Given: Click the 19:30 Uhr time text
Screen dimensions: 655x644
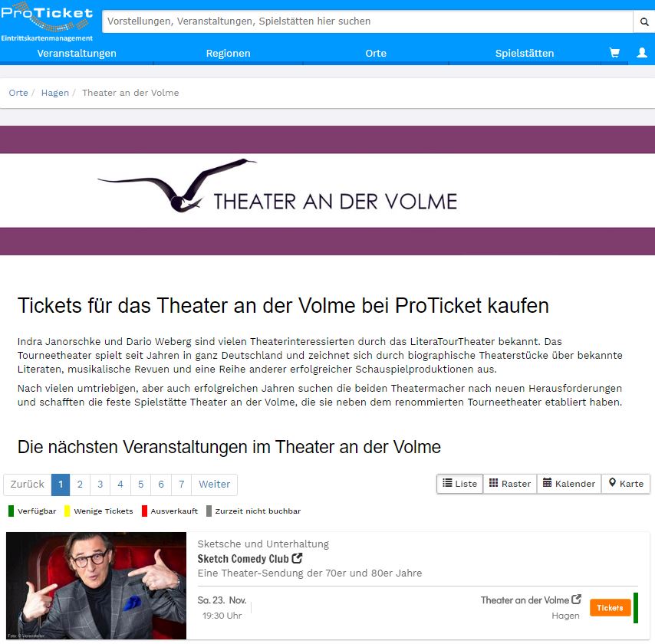Looking at the screenshot, I should click(222, 616).
